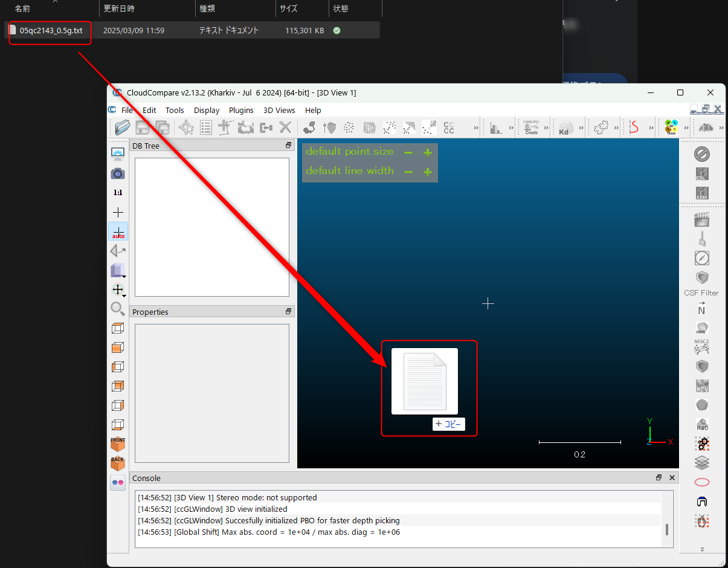Open the Canupo Create plugin icon

pyautogui.click(x=531, y=127)
